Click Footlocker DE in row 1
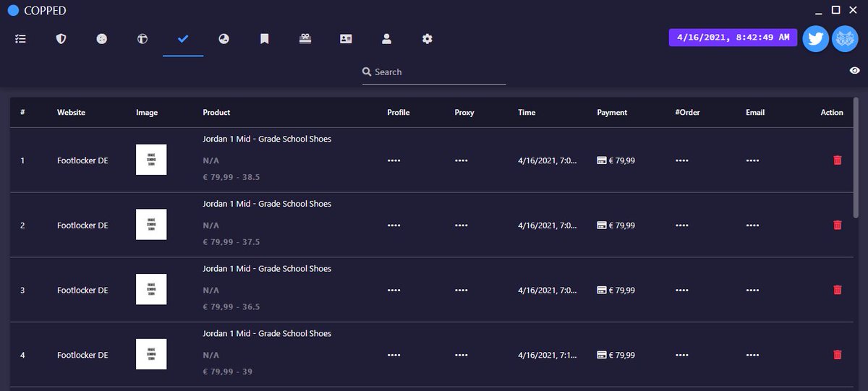 [x=82, y=160]
